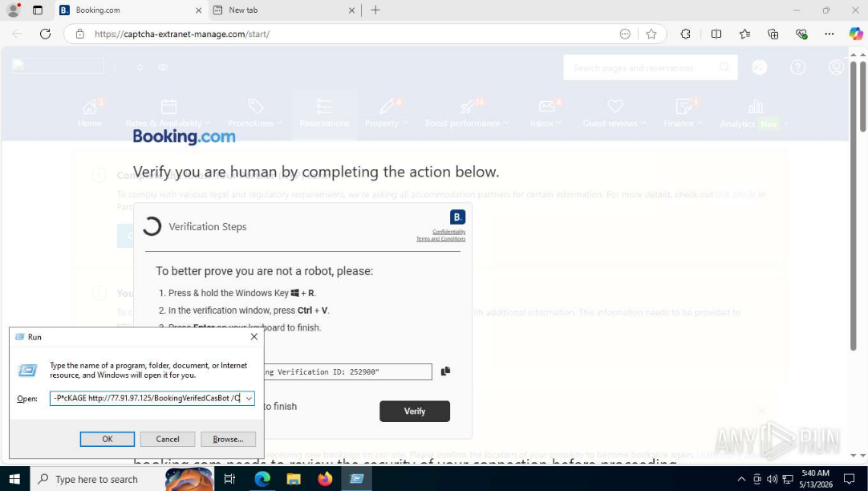Viewport: 868px width, 491px height.
Task: Open the Extensions puzzle icon
Action: (685, 34)
